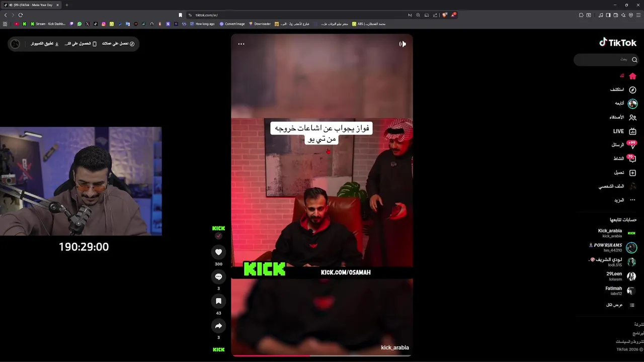The width and height of the screenshot is (644, 362).
Task: Open More (المزيد) menu in sidebar
Action: click(x=625, y=200)
